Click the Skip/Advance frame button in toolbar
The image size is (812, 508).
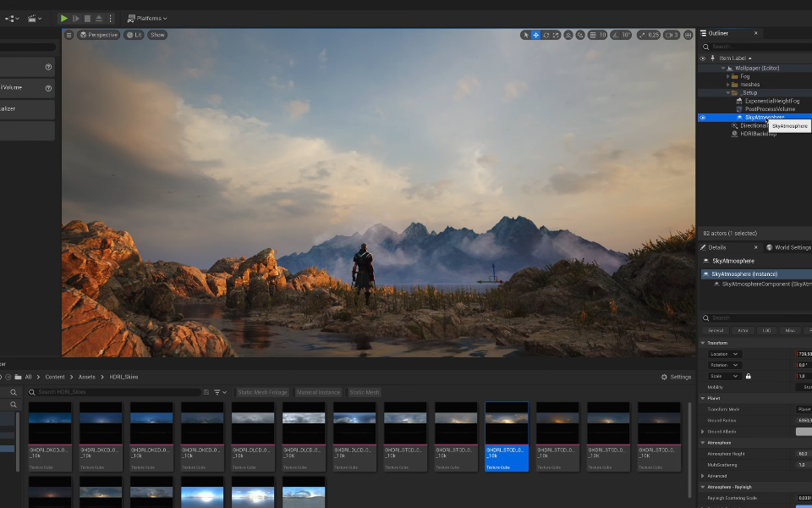75,18
